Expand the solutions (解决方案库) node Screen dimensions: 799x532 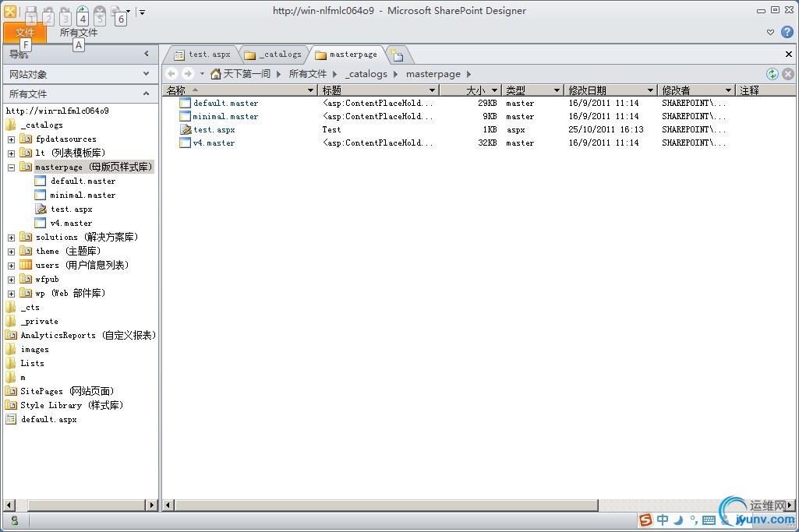[x=11, y=238]
